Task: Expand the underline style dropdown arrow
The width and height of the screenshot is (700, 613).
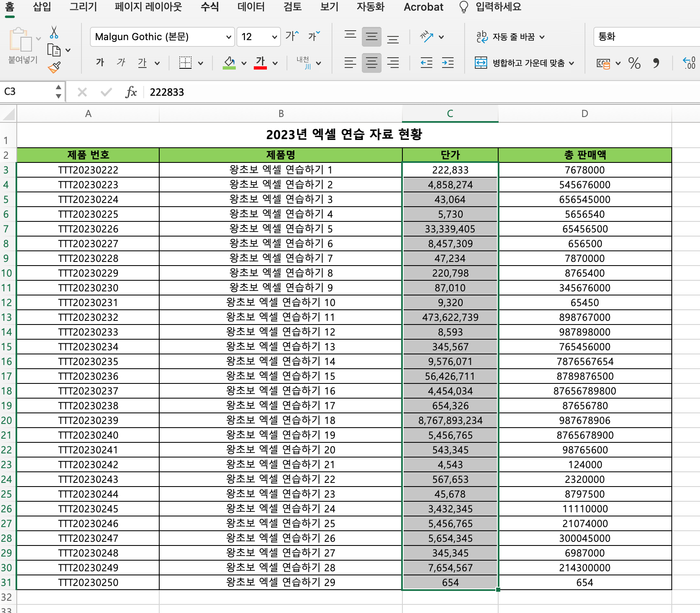Action: pos(157,63)
